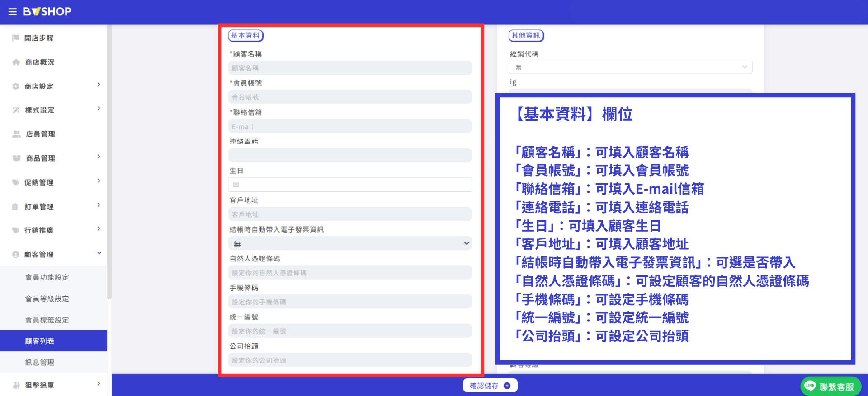Click the 自然人憑證條碼 input field
868x396 pixels.
[x=350, y=272]
